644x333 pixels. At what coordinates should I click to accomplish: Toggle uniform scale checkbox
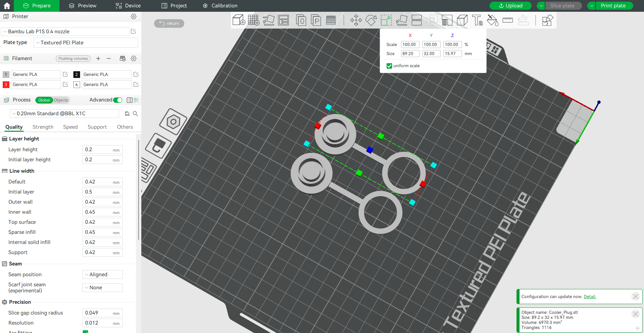coord(389,66)
